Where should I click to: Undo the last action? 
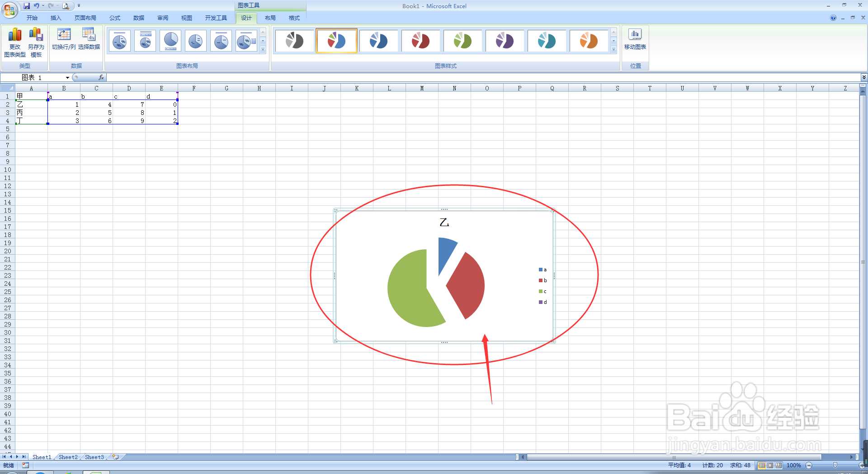point(36,6)
